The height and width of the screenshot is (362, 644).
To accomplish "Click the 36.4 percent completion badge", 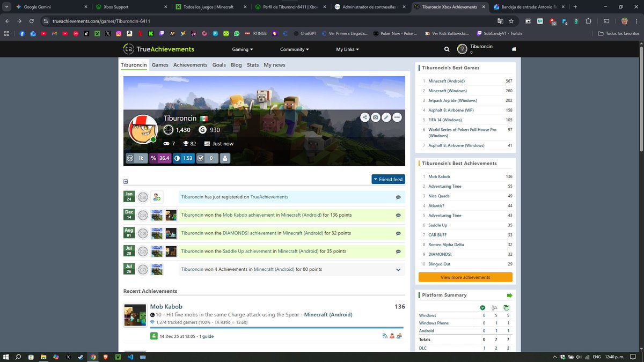I will click(x=160, y=158).
